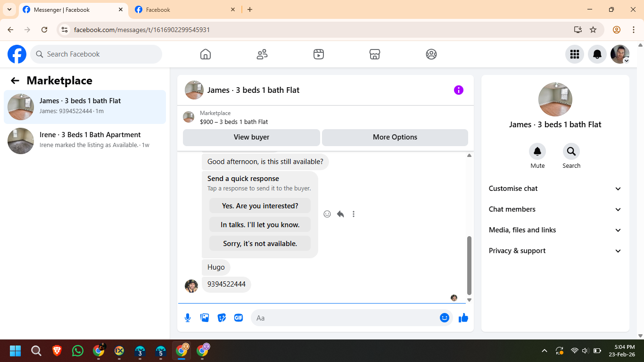Go back using the Marketplace back arrow

[15, 81]
